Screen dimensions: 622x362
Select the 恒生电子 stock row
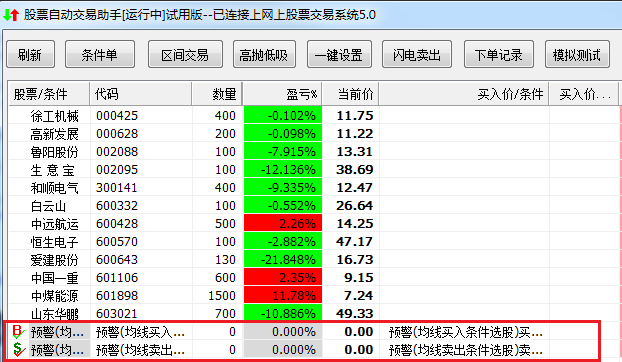pos(313,241)
